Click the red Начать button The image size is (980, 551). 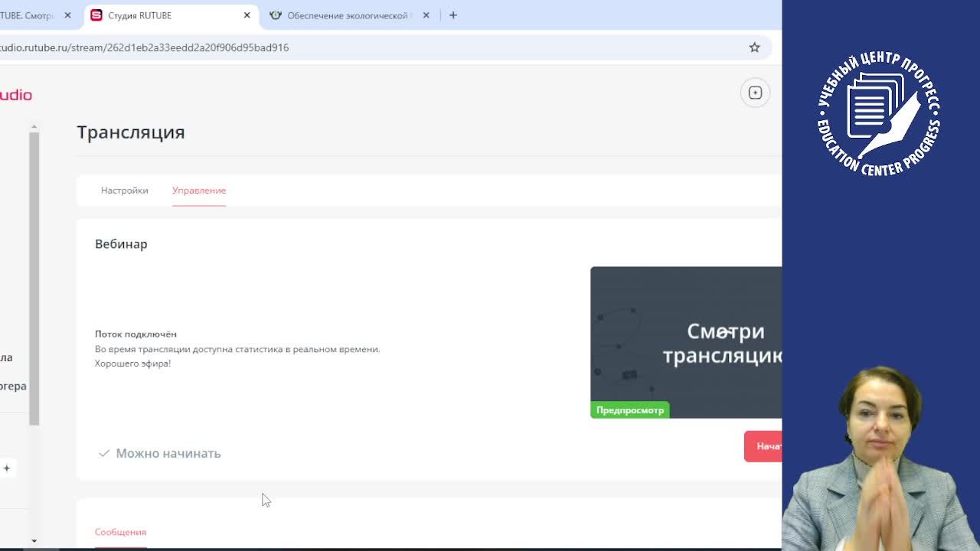coord(763,446)
